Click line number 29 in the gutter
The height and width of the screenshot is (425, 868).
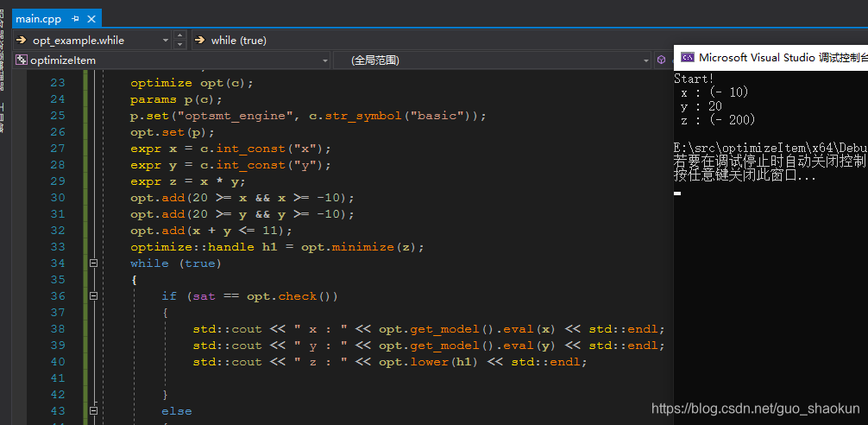pyautogui.click(x=58, y=181)
